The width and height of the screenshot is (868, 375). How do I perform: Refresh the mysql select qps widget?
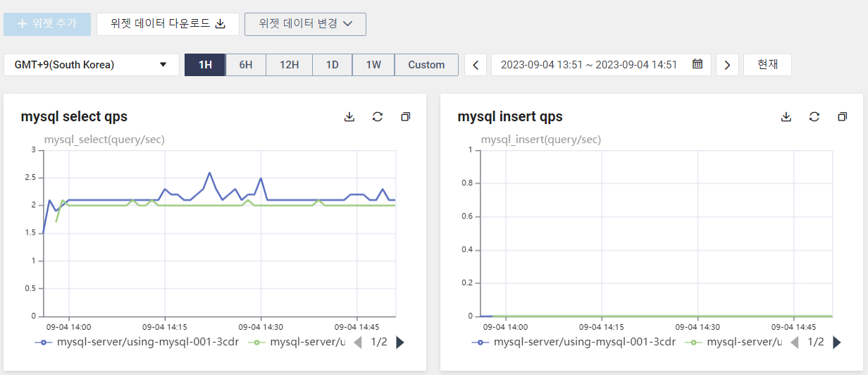(378, 117)
